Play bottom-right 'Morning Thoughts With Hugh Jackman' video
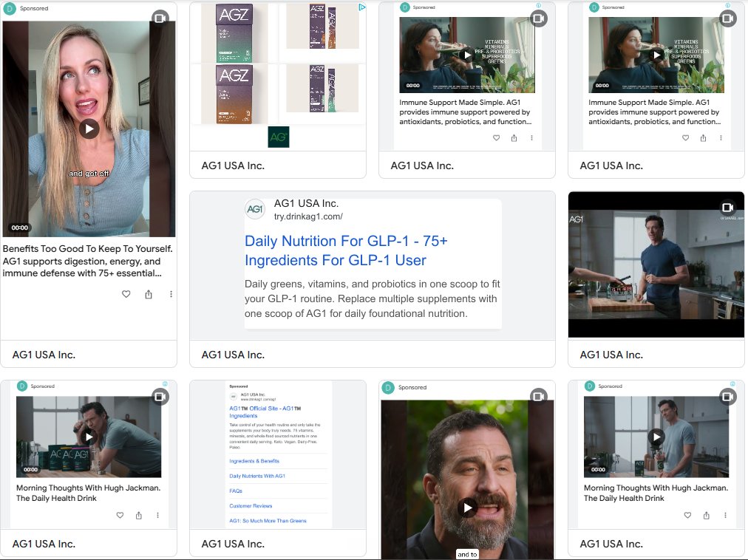748x560 pixels. 657,437
